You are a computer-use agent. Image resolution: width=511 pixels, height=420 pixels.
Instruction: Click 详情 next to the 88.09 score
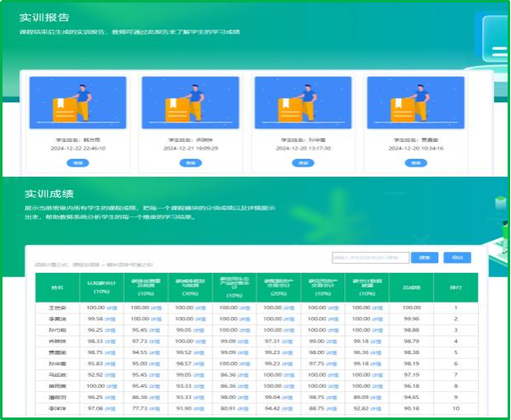coord(376,395)
